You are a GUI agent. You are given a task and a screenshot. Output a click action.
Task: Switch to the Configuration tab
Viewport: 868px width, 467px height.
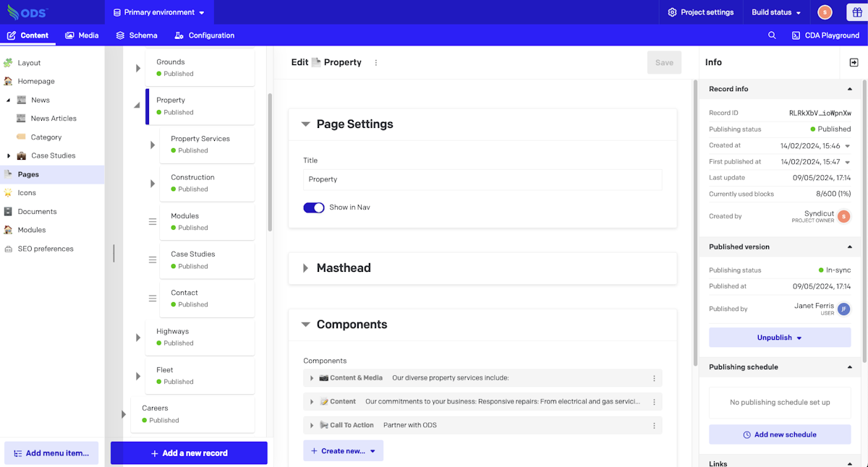tap(204, 35)
